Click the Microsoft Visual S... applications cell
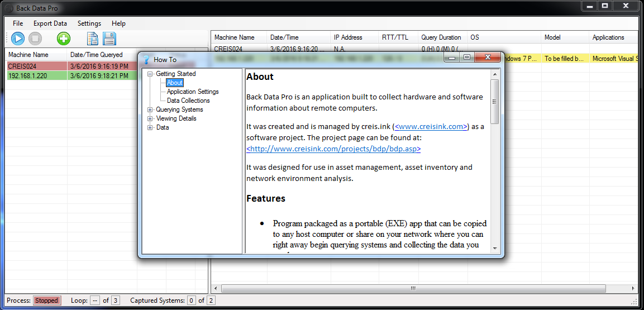 614,59
